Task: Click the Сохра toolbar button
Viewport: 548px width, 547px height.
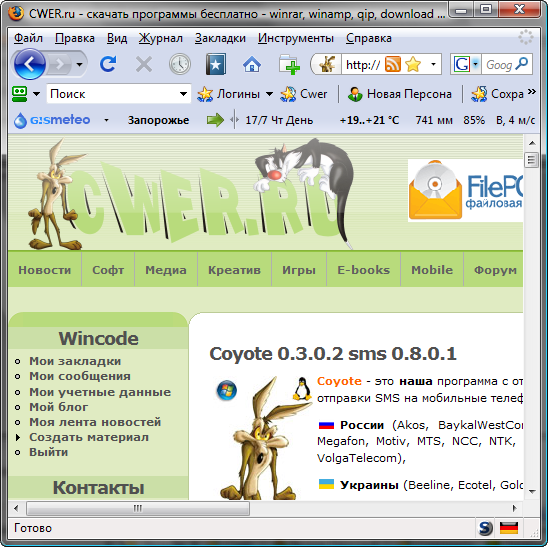Action: click(497, 94)
